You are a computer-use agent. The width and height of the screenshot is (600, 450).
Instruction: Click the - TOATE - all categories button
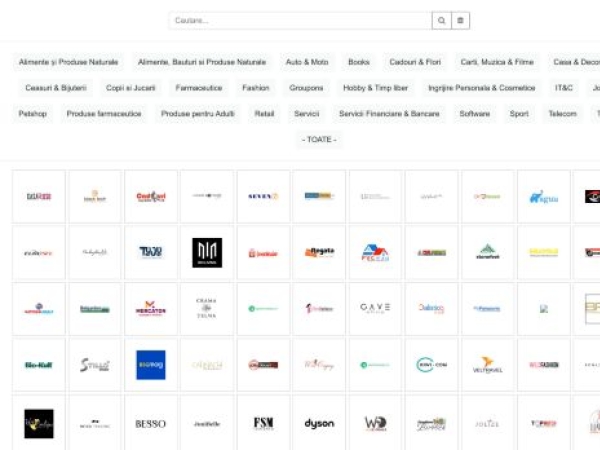(319, 140)
